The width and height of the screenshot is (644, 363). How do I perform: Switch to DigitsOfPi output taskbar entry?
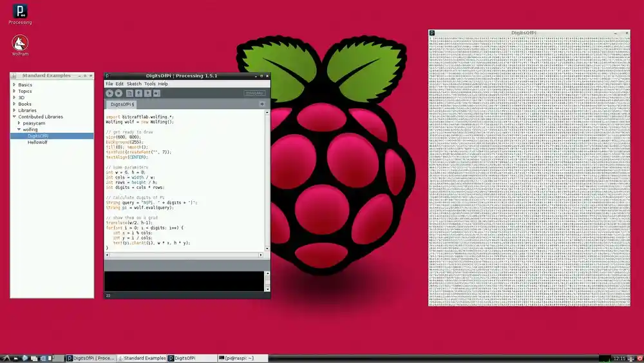191,358
